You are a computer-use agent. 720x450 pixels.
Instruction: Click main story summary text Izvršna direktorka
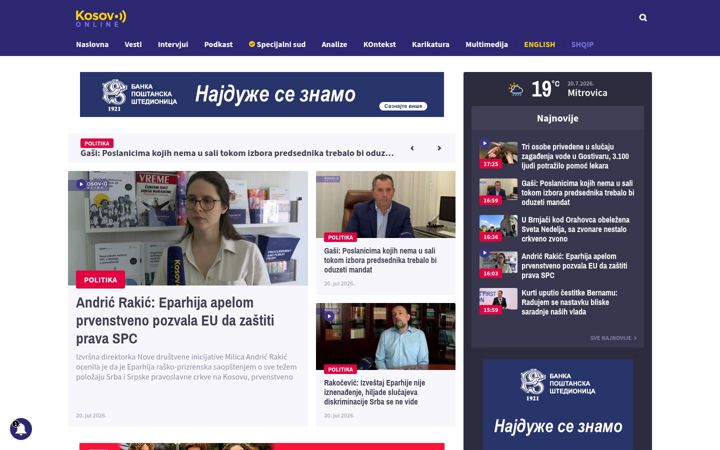[186, 367]
